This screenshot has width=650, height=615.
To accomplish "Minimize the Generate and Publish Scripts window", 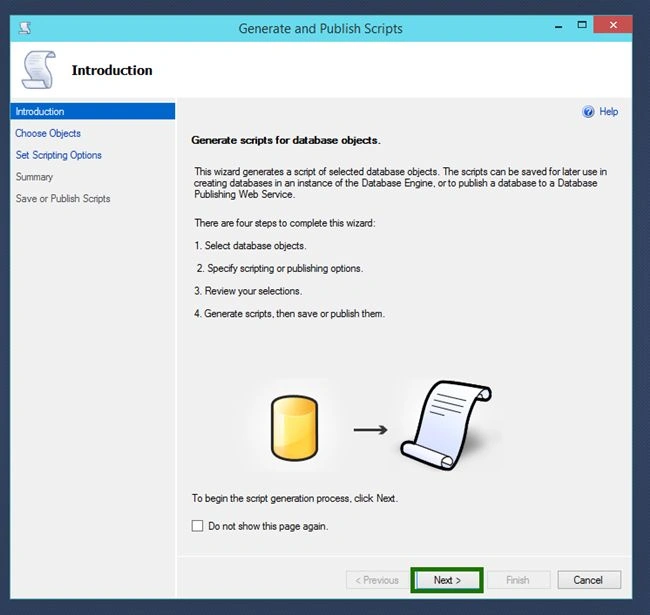I will click(559, 27).
